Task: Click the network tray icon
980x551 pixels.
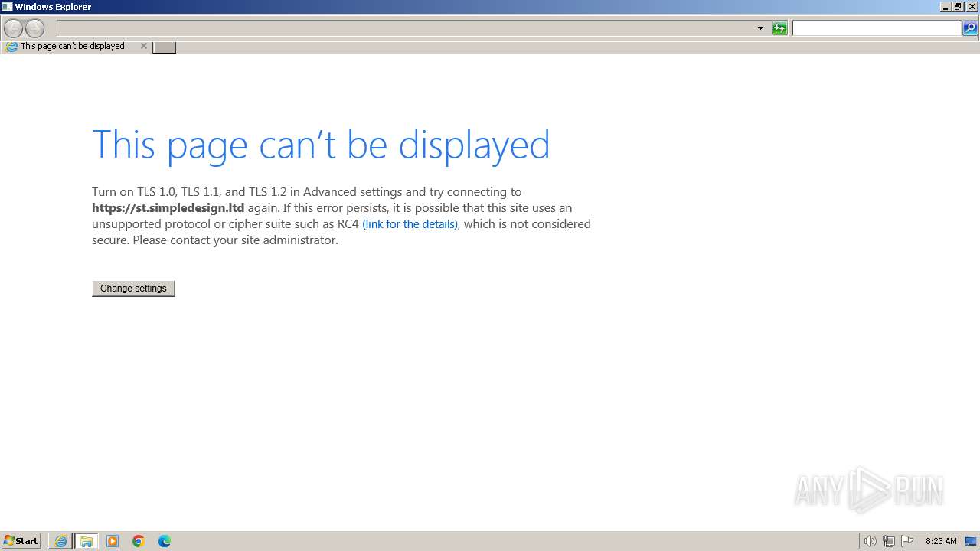Action: pyautogui.click(x=889, y=541)
